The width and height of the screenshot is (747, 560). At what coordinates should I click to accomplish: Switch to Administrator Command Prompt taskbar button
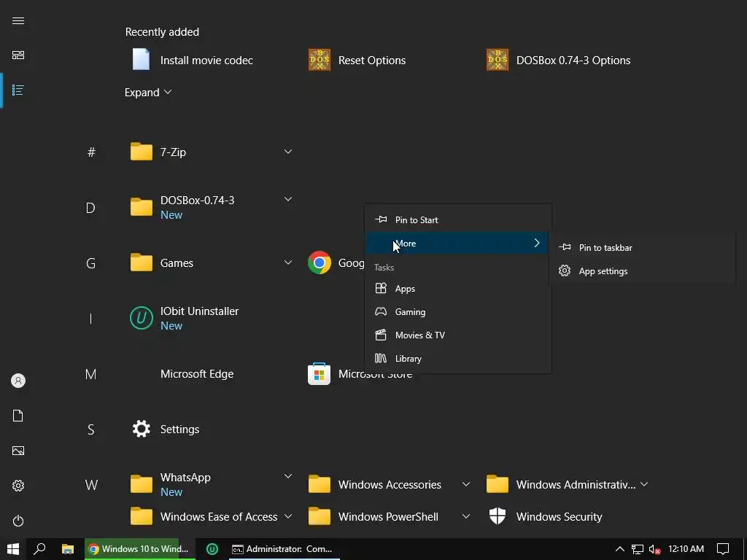tap(285, 549)
